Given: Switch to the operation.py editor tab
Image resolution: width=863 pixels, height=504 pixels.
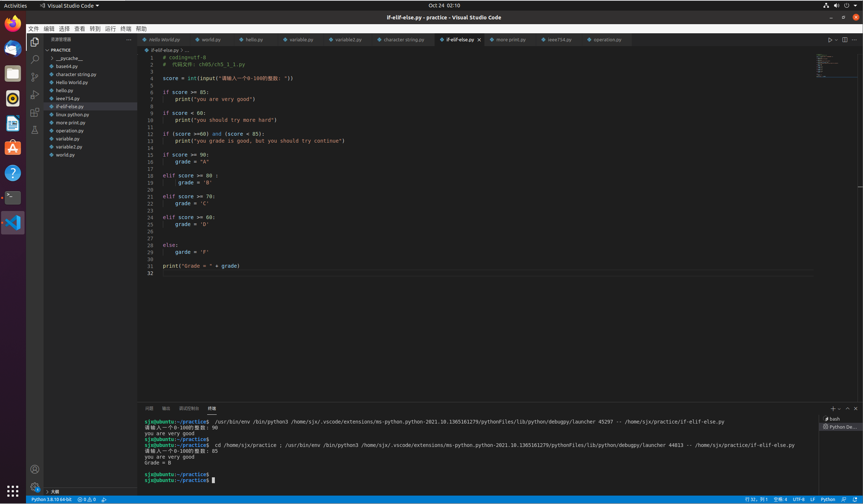Looking at the screenshot, I should tap(607, 40).
